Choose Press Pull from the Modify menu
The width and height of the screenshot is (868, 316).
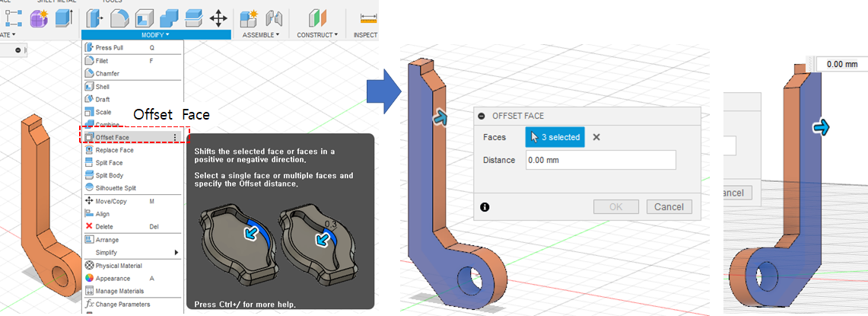point(132,48)
